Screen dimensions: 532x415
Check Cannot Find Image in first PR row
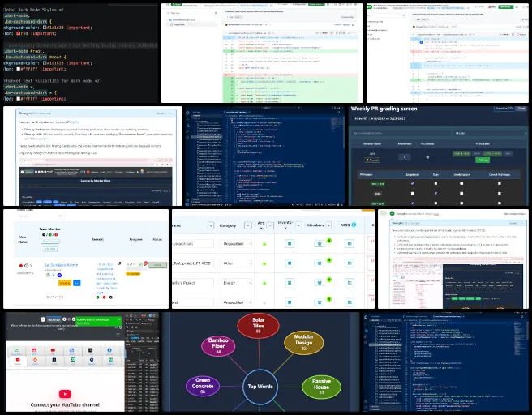(x=499, y=183)
